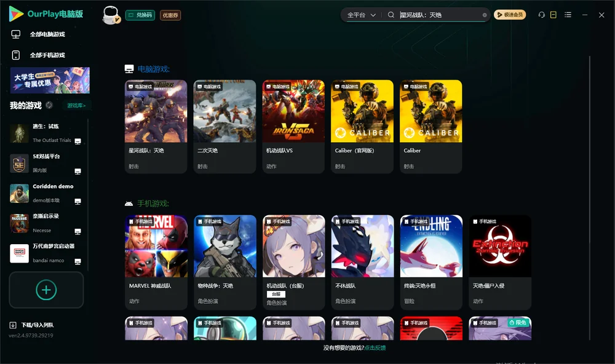Select Coridden demo in my games

46,193
